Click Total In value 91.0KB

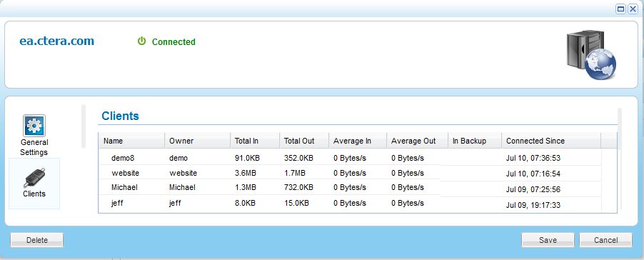coord(247,158)
